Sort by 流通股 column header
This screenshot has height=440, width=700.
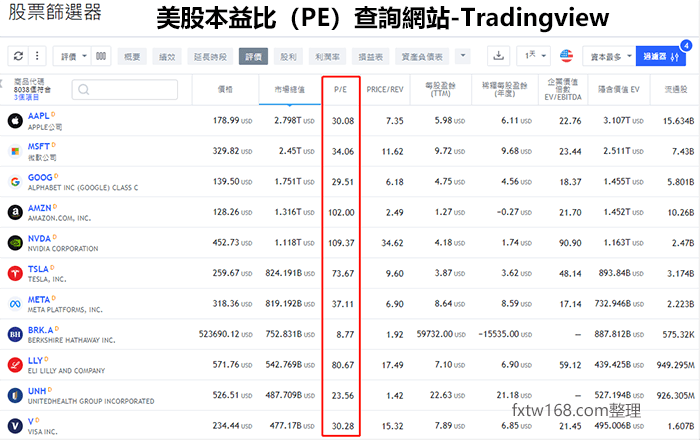(x=675, y=90)
